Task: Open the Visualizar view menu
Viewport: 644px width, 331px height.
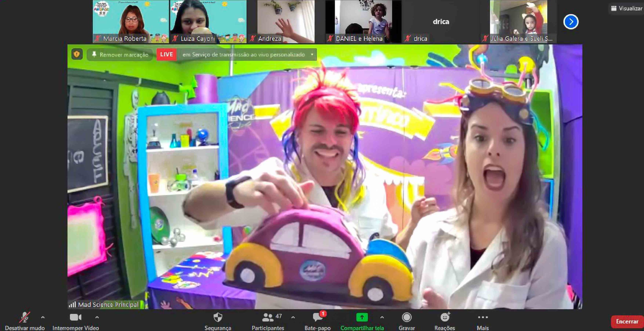Action: (626, 8)
